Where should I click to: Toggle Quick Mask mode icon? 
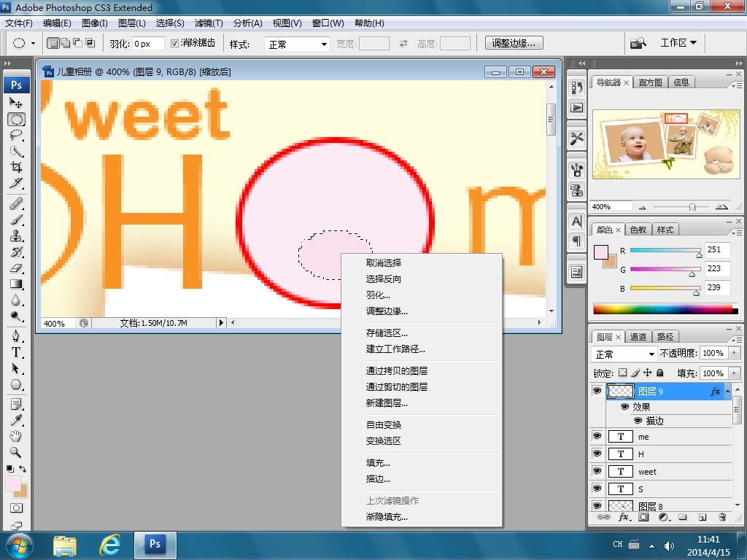coord(16,508)
